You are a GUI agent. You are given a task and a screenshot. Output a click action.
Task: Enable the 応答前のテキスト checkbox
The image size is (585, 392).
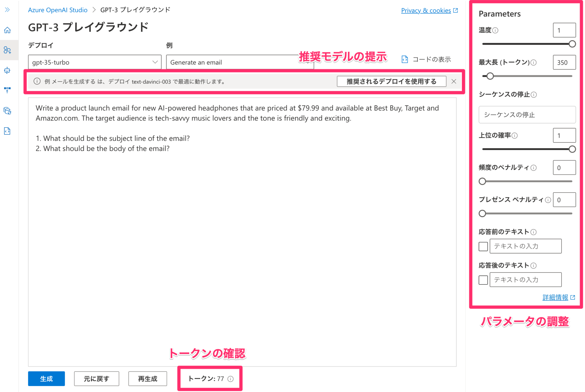(483, 246)
